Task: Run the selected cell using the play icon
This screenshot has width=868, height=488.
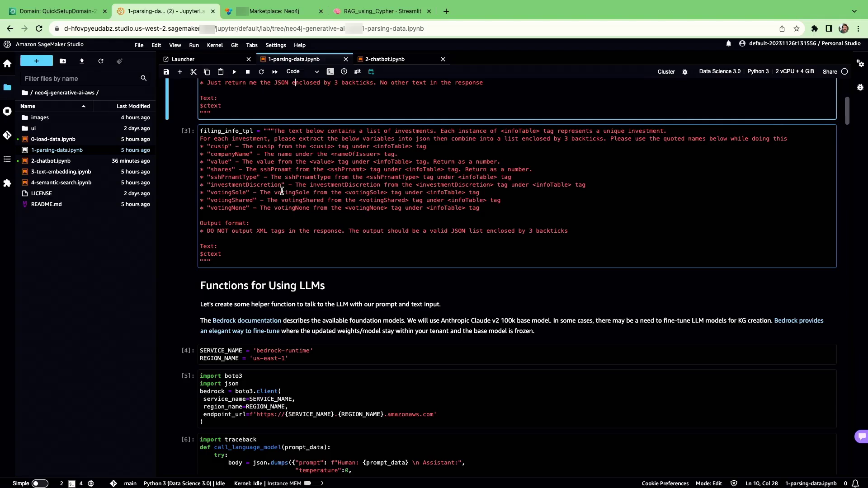Action: point(234,72)
